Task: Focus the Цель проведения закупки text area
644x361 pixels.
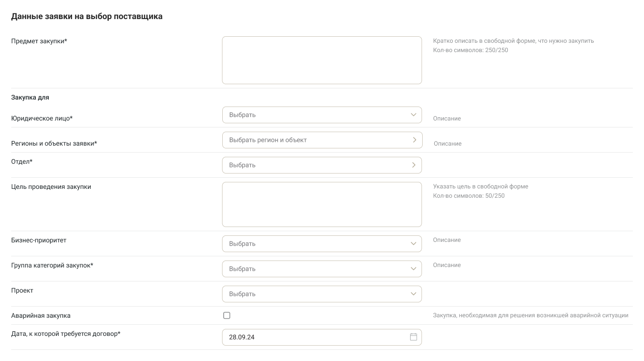Action: click(322, 204)
